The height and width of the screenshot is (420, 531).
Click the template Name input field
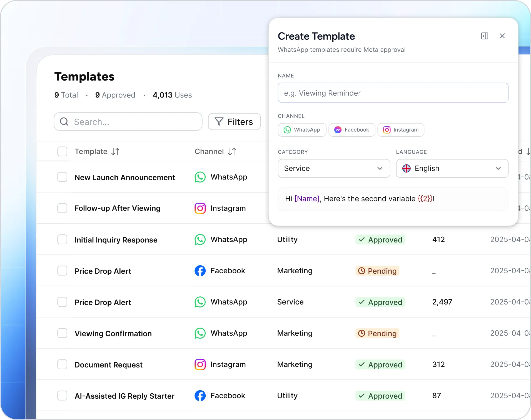(x=393, y=93)
